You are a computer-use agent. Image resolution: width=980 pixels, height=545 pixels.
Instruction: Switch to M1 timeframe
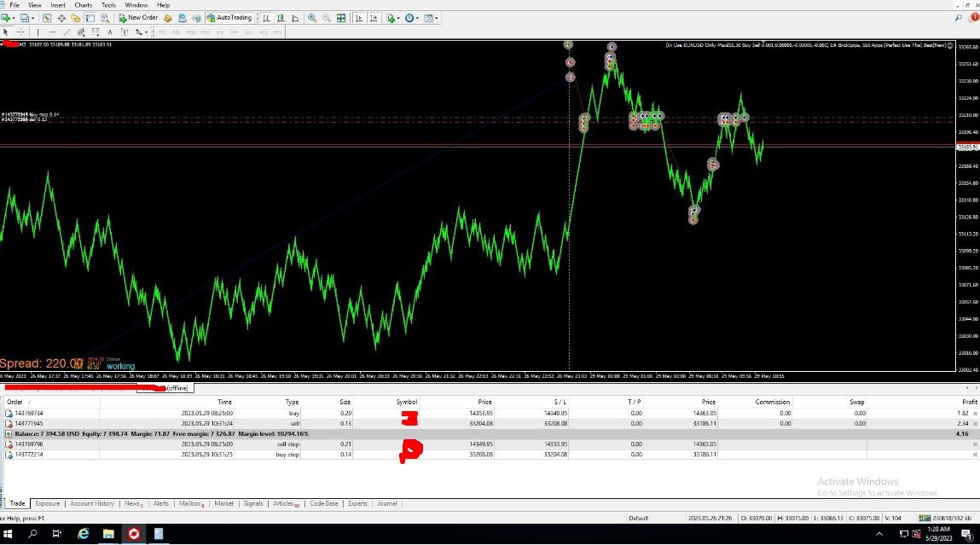(162, 32)
